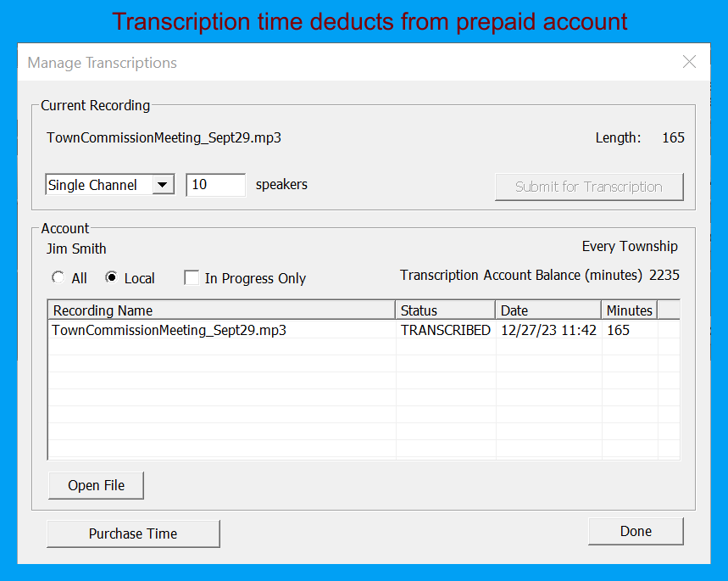Click the Done button

[x=636, y=531]
